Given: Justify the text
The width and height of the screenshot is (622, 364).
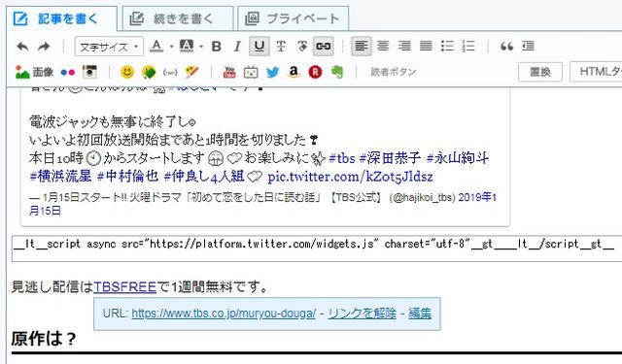Looking at the screenshot, I should (x=426, y=47).
